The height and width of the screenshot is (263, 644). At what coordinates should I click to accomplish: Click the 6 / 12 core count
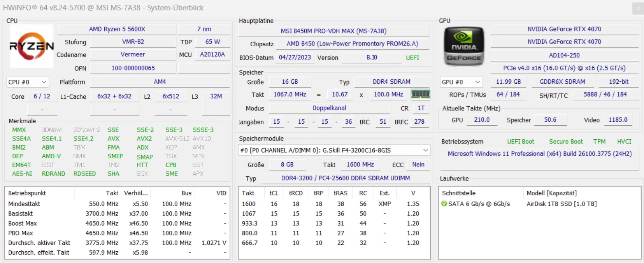[x=42, y=97]
